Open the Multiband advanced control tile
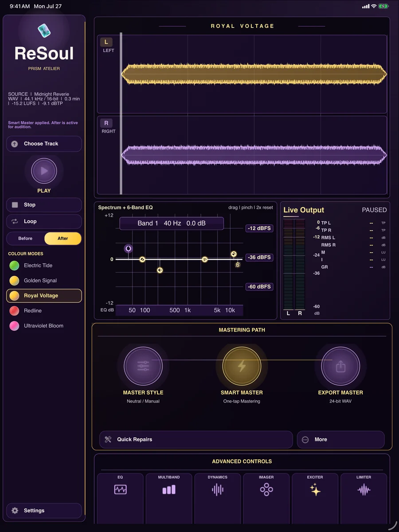Image resolution: width=399 pixels, height=532 pixels. point(169,498)
